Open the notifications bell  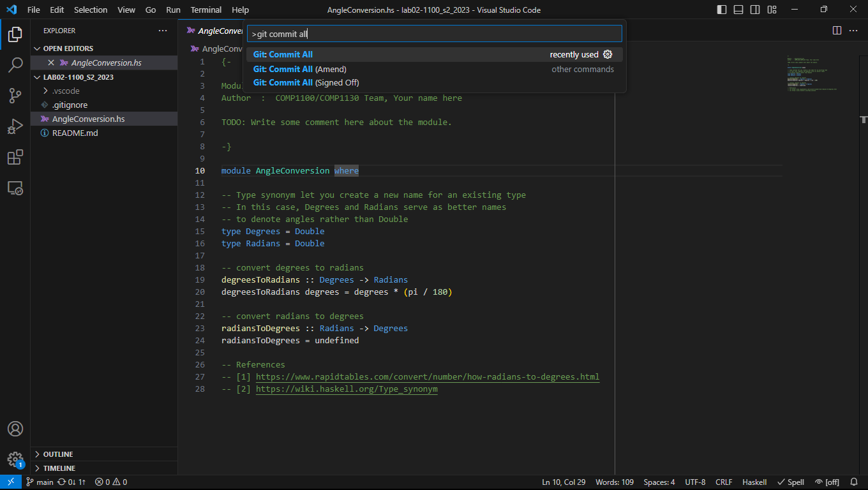(855, 482)
